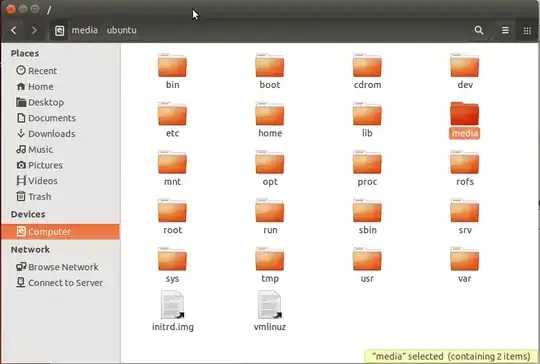Screen dimensions: 540x364
Task: Select the etc folder
Action: point(172,120)
